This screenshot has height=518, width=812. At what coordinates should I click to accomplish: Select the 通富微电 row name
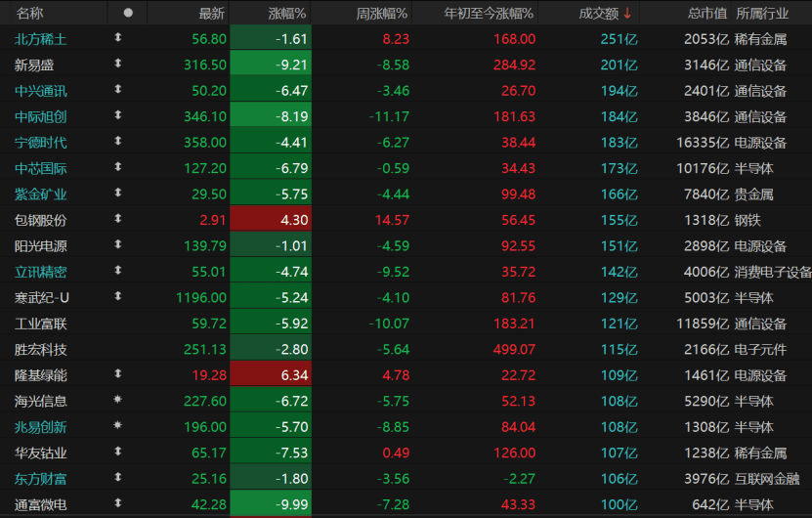coord(41,503)
